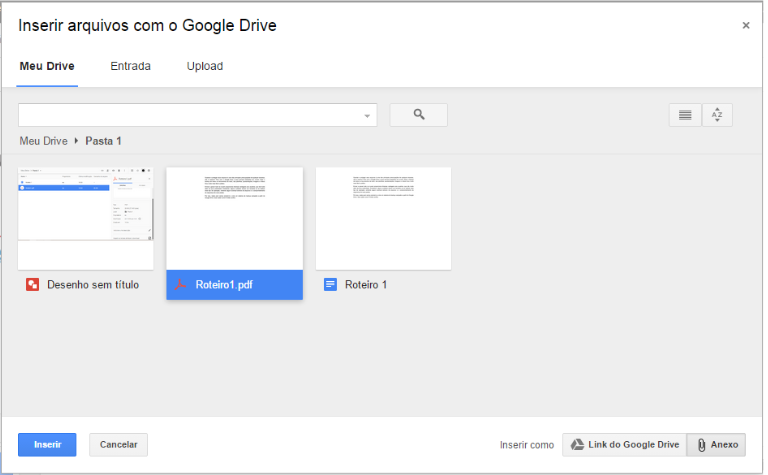Click the Pasta 1 breadcrumb folder
The height and width of the screenshot is (475, 768).
[x=103, y=141]
